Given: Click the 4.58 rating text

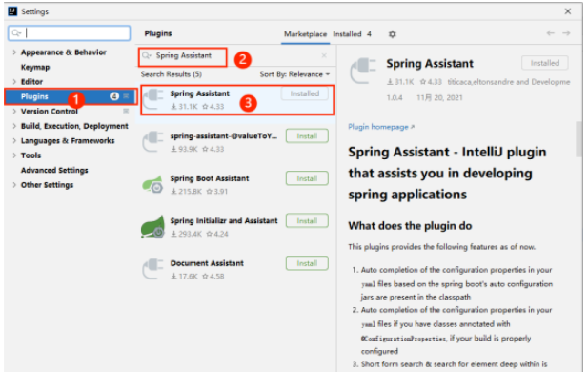Looking at the screenshot, I should click(x=213, y=277).
